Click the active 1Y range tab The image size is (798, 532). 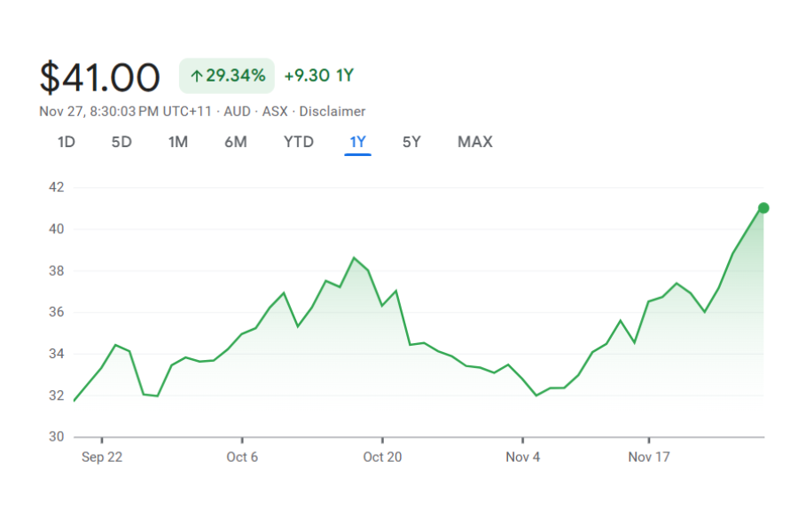pos(357,142)
